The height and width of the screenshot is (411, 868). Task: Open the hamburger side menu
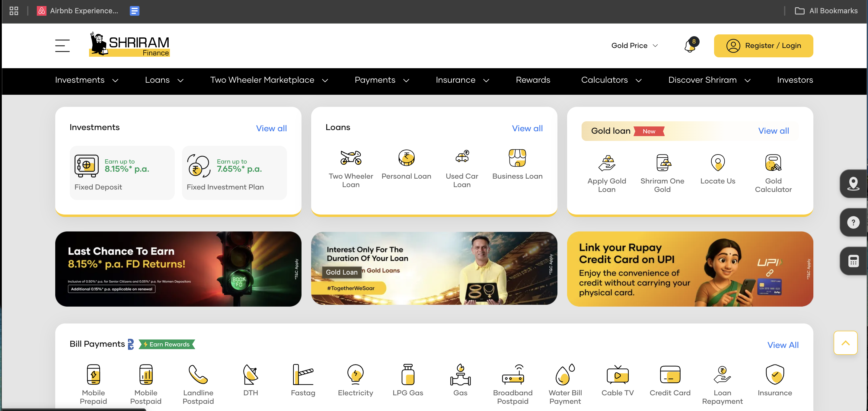point(62,46)
